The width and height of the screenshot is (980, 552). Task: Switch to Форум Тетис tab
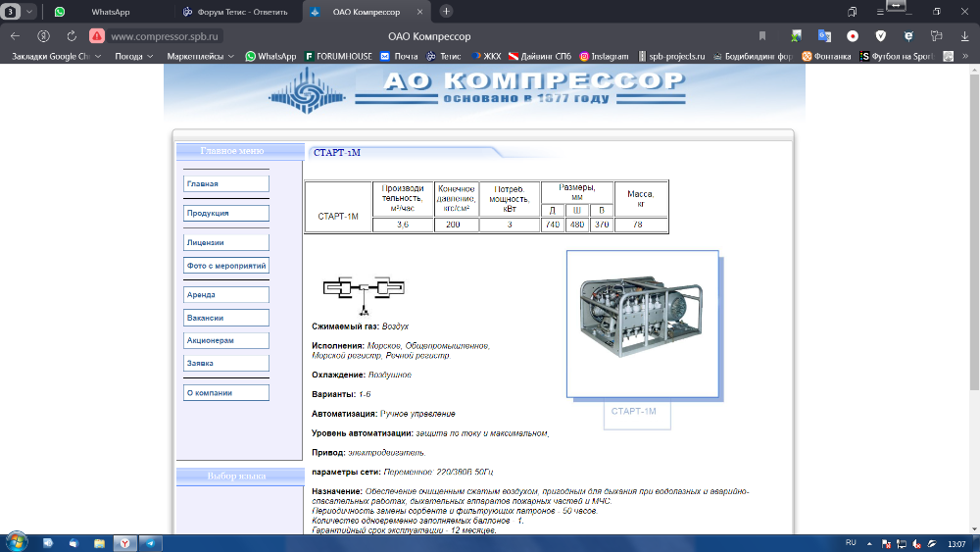tap(235, 12)
